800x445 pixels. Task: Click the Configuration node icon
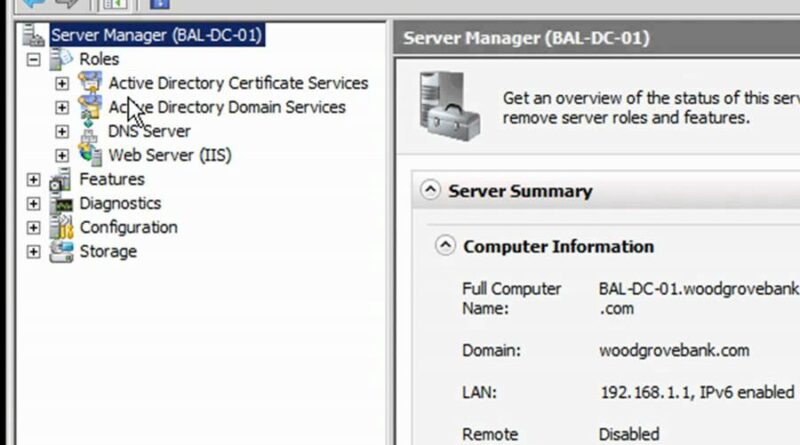(x=61, y=227)
